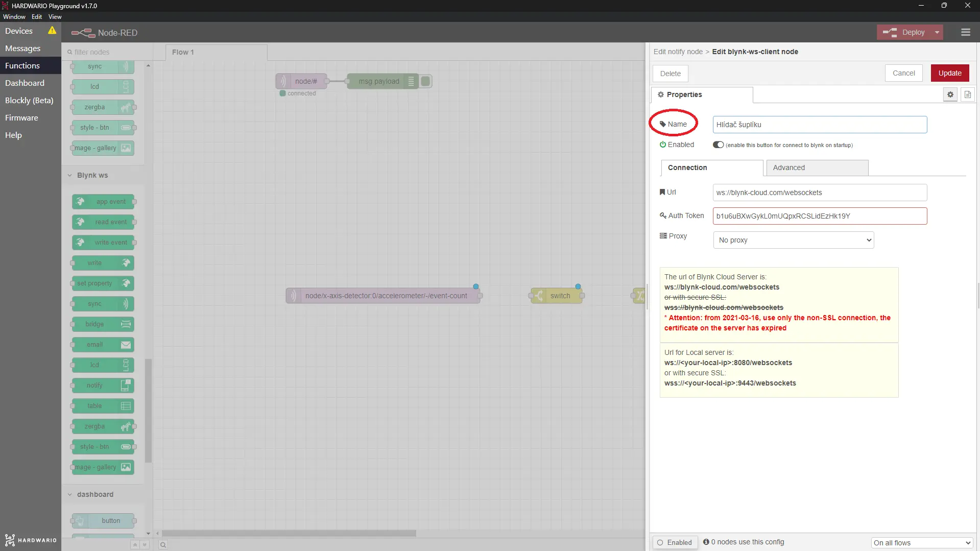Select the 'table' palette node
Viewport: 980px width, 551px height.
click(x=103, y=406)
